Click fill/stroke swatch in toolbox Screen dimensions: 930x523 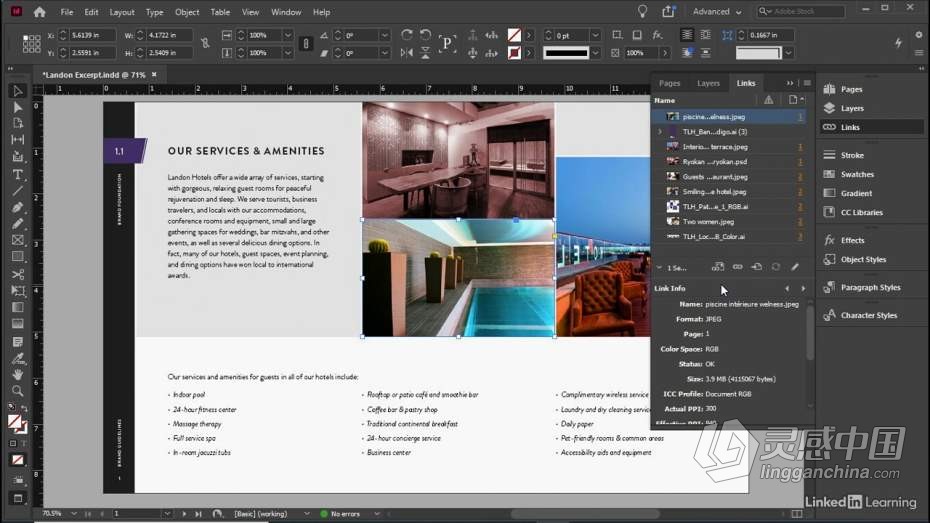pyautogui.click(x=16, y=423)
